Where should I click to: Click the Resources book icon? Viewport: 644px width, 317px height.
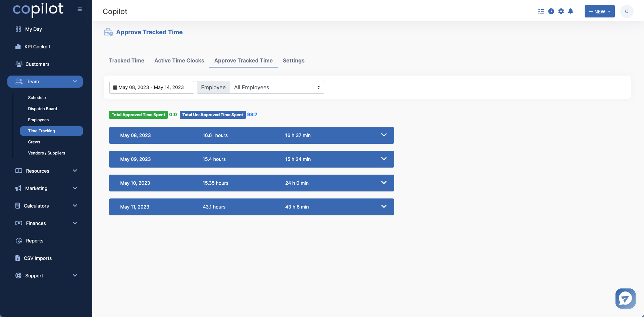[x=19, y=171]
